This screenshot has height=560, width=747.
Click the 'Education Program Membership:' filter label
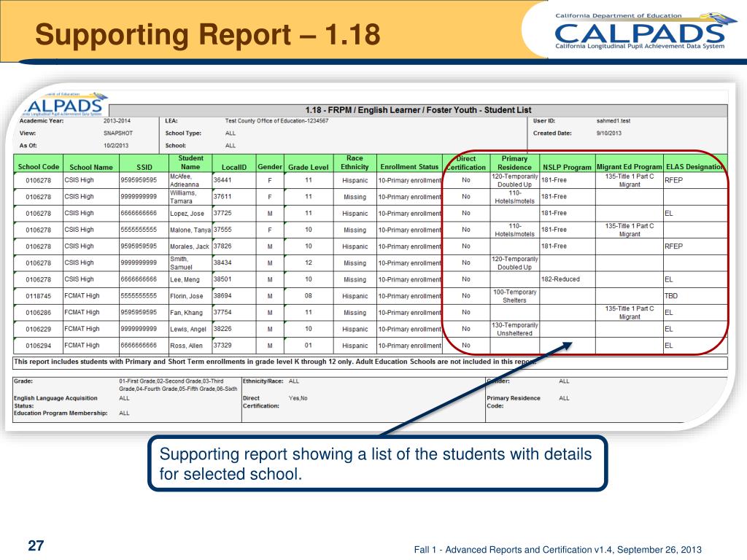61,413
